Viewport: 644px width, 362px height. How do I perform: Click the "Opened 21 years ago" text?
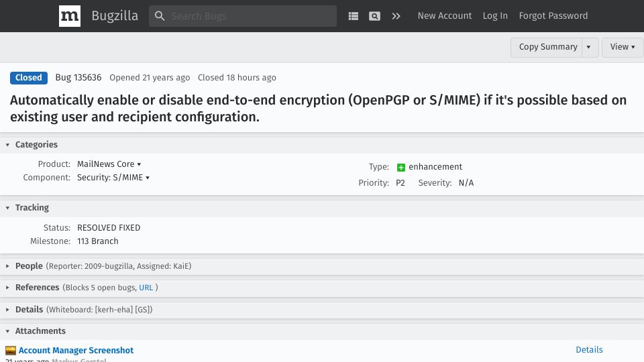pos(150,78)
